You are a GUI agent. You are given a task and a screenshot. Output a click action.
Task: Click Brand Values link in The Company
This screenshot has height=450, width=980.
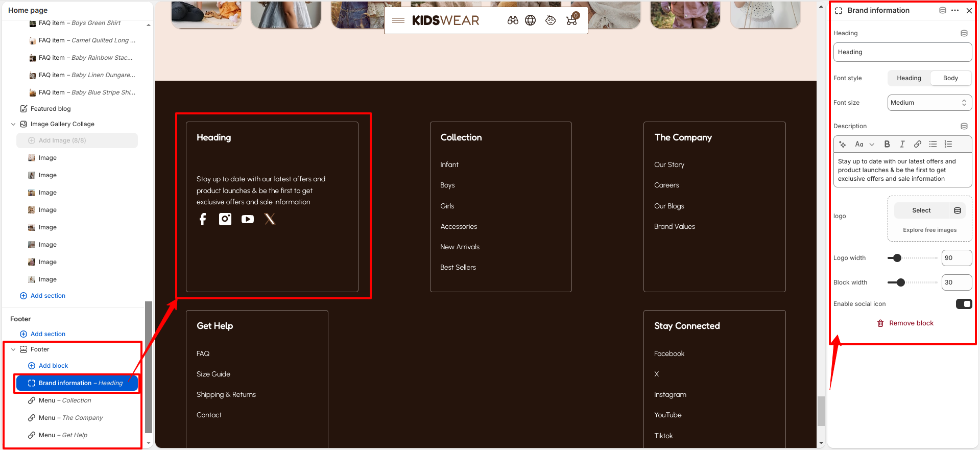(x=675, y=226)
